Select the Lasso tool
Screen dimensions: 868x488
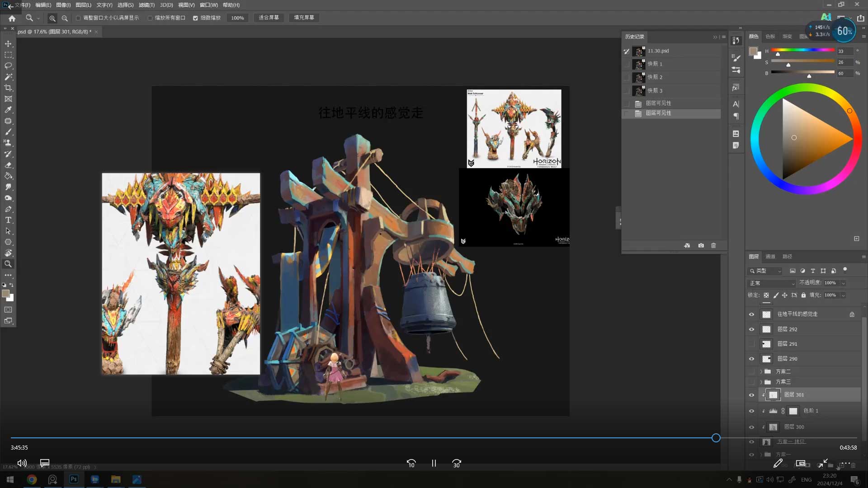[8, 66]
